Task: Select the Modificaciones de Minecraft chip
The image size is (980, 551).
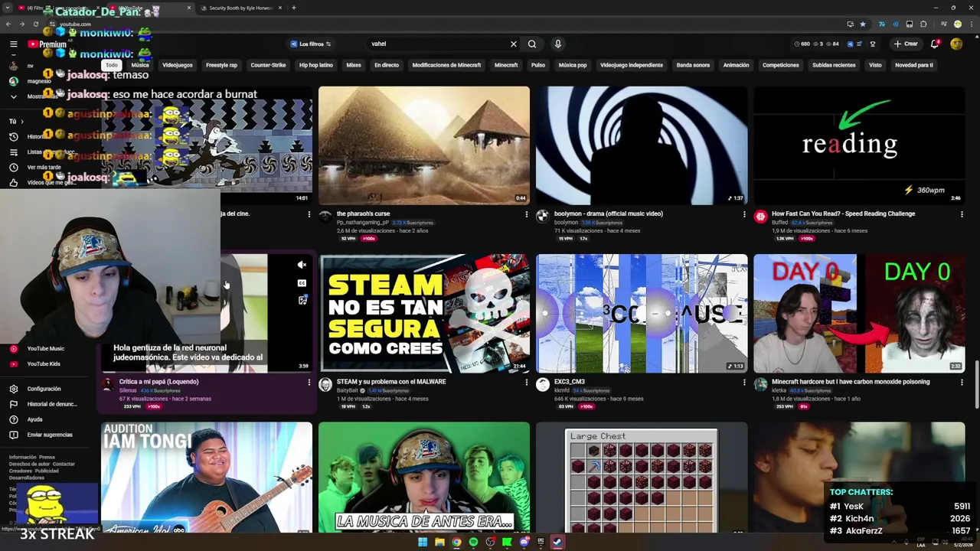Action: tap(446, 65)
